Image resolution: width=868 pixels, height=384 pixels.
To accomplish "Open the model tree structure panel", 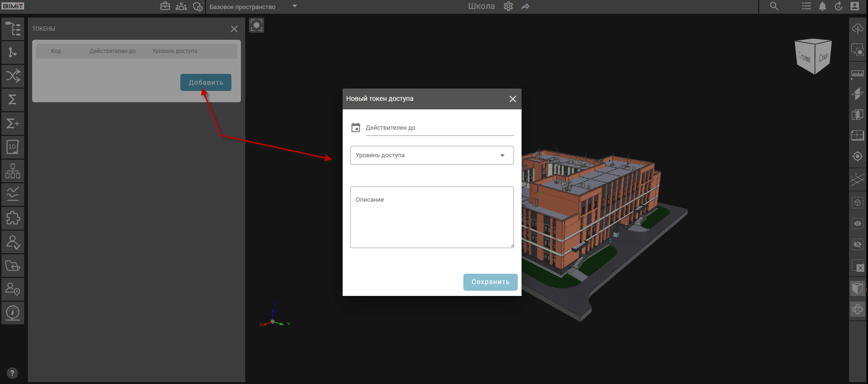I will (13, 29).
